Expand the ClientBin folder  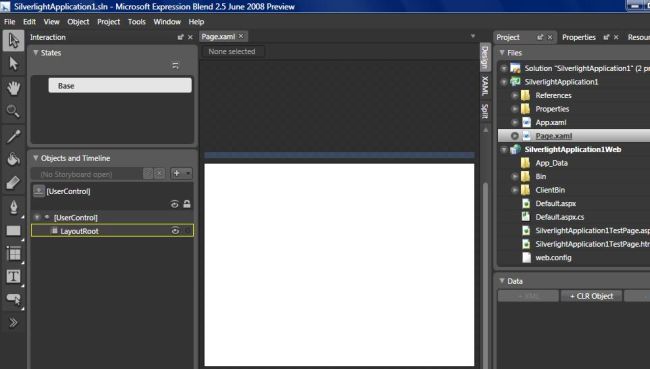[x=515, y=190]
